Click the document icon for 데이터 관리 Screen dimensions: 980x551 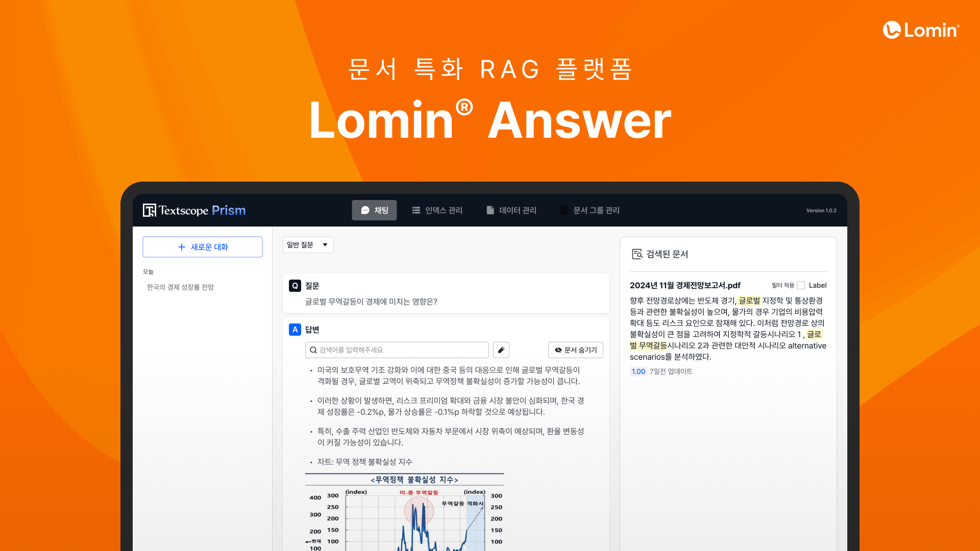pos(490,210)
